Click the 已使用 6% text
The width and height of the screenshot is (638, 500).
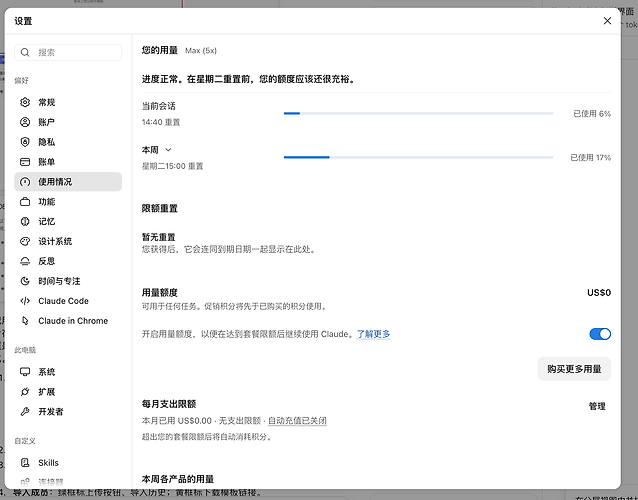[x=592, y=114]
